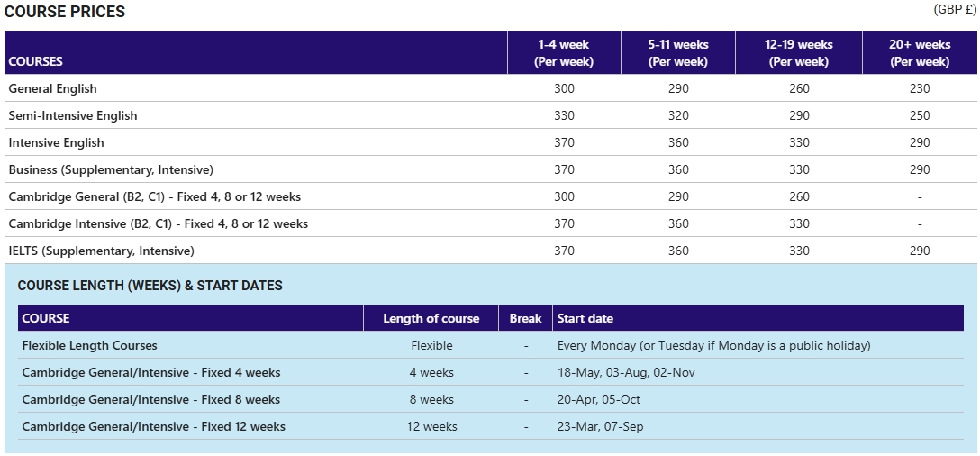Click the Semi-Intensive English 20+ weeks price 250

[x=920, y=116]
